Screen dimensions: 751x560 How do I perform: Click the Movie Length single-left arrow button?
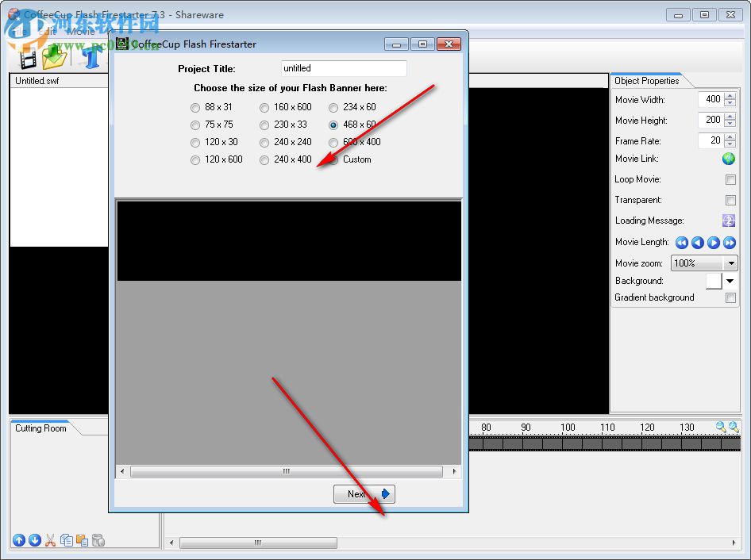pyautogui.click(x=698, y=243)
